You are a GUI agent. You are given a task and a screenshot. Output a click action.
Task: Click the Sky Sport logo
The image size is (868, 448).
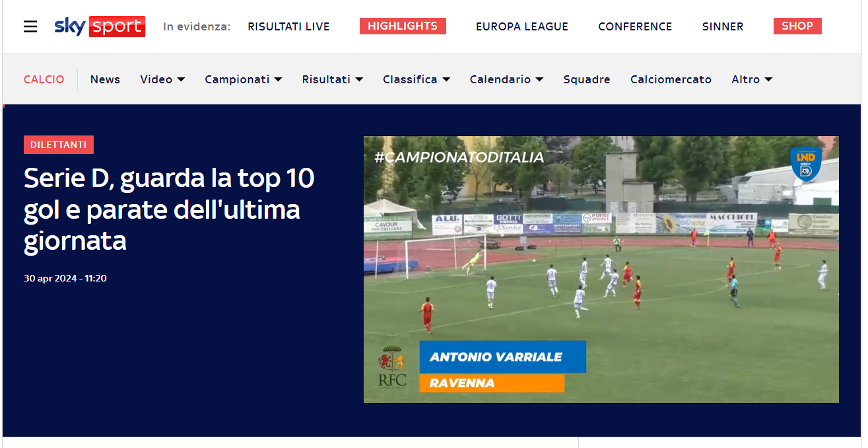[x=100, y=26]
